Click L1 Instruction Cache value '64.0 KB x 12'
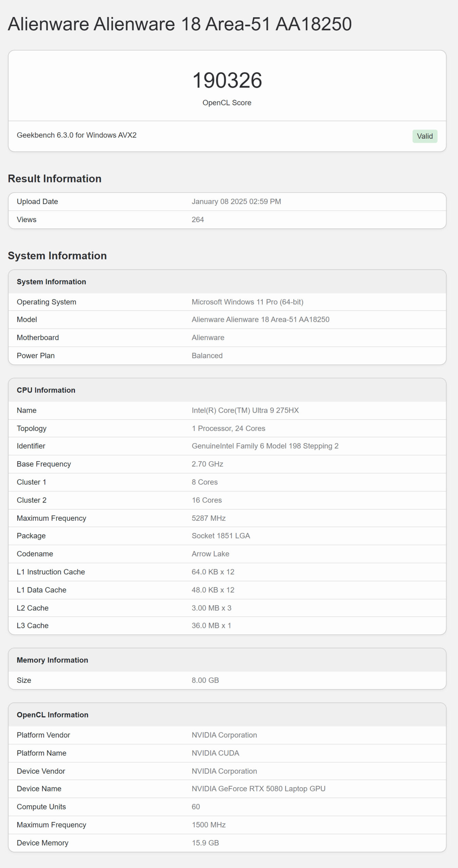 coord(213,572)
